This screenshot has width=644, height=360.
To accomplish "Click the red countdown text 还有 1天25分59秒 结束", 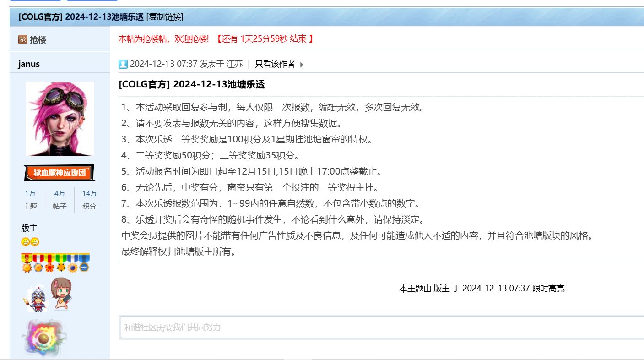I will 265,39.
